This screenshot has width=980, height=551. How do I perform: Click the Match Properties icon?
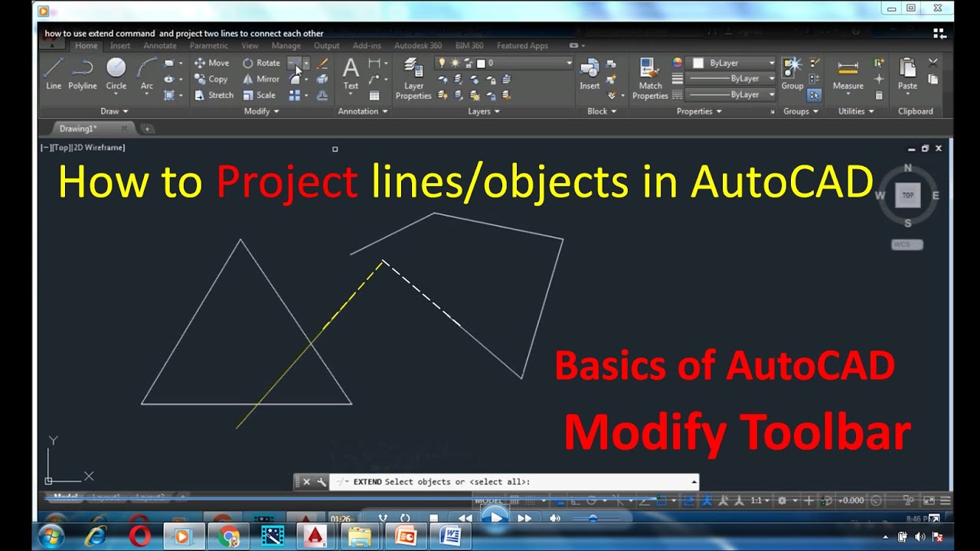pos(650,79)
